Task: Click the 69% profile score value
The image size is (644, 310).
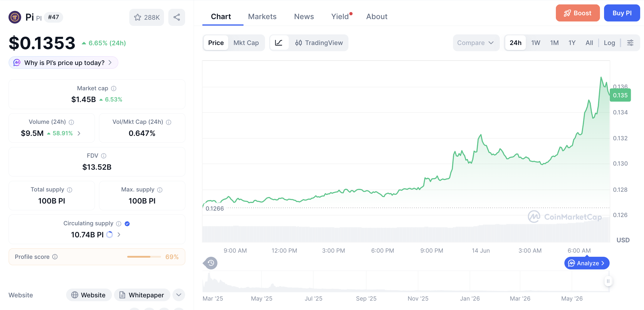Action: (172, 257)
